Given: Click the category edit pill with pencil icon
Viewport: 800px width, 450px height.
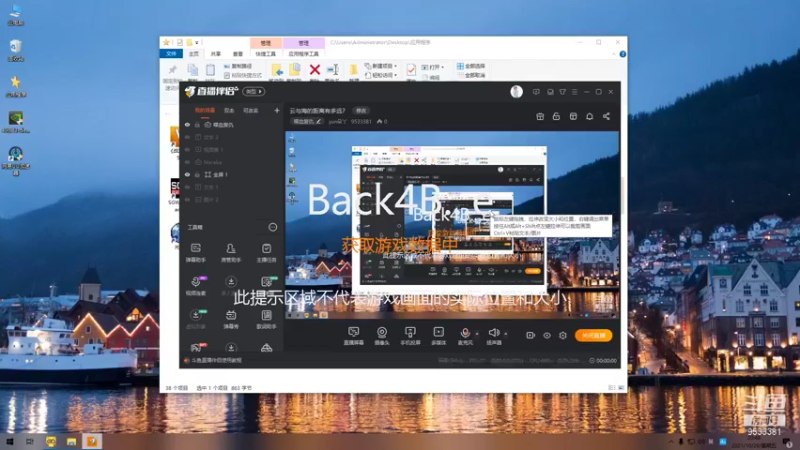Looking at the screenshot, I should (307, 121).
